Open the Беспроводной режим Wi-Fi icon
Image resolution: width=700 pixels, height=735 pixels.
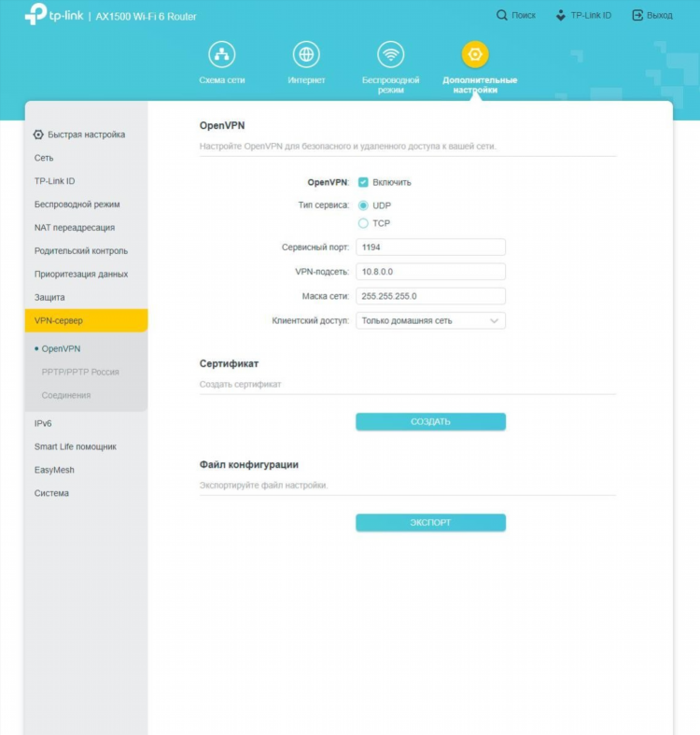(390, 54)
